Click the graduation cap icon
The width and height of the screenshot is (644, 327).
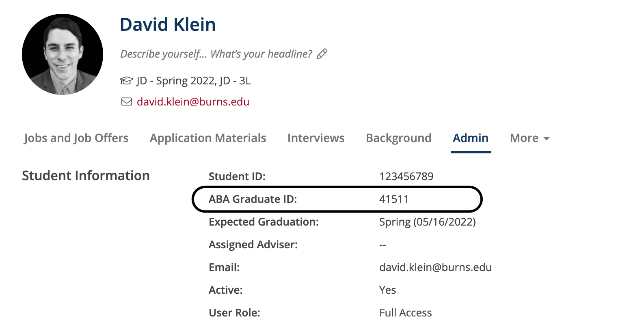click(126, 81)
